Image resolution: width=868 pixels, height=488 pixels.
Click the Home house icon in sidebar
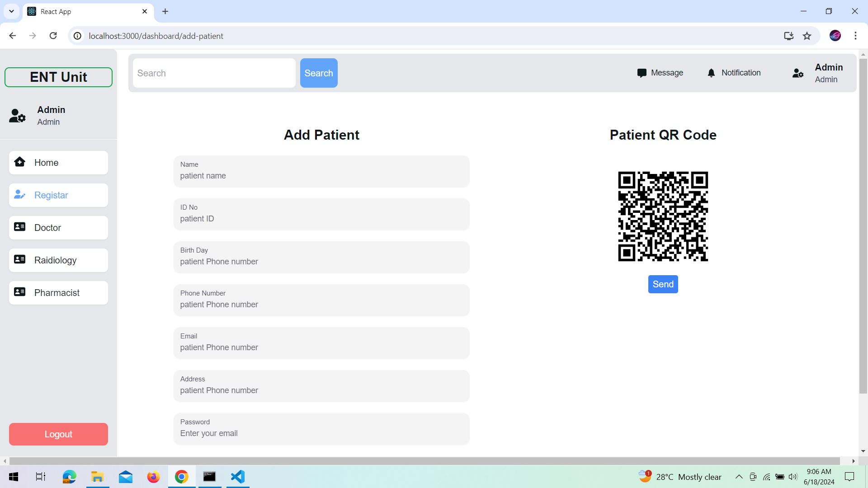[20, 162]
